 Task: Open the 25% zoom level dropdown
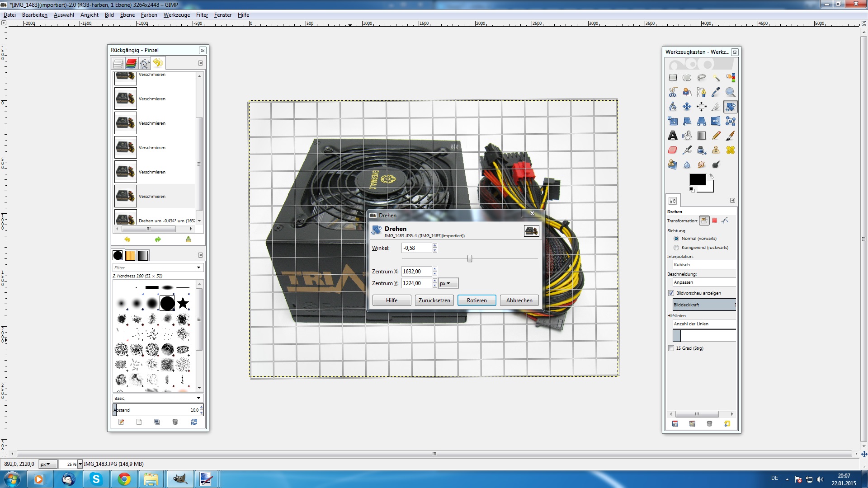(x=80, y=464)
